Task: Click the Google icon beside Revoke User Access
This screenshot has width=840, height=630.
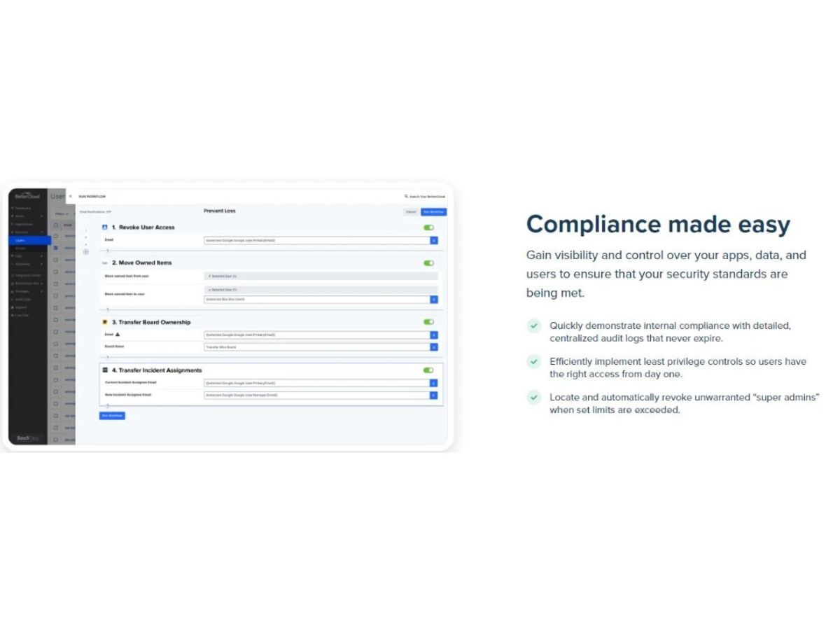Action: tap(105, 227)
